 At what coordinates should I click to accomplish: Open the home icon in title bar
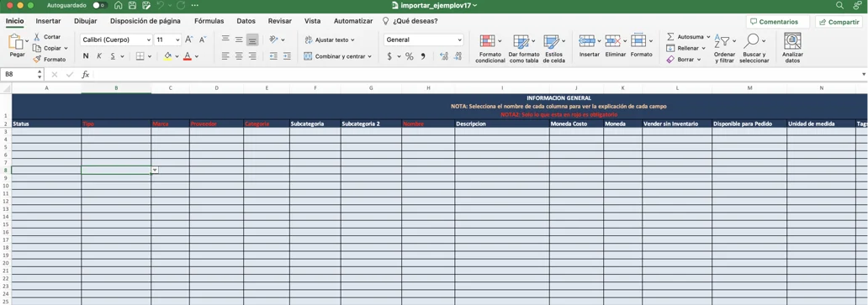point(118,5)
